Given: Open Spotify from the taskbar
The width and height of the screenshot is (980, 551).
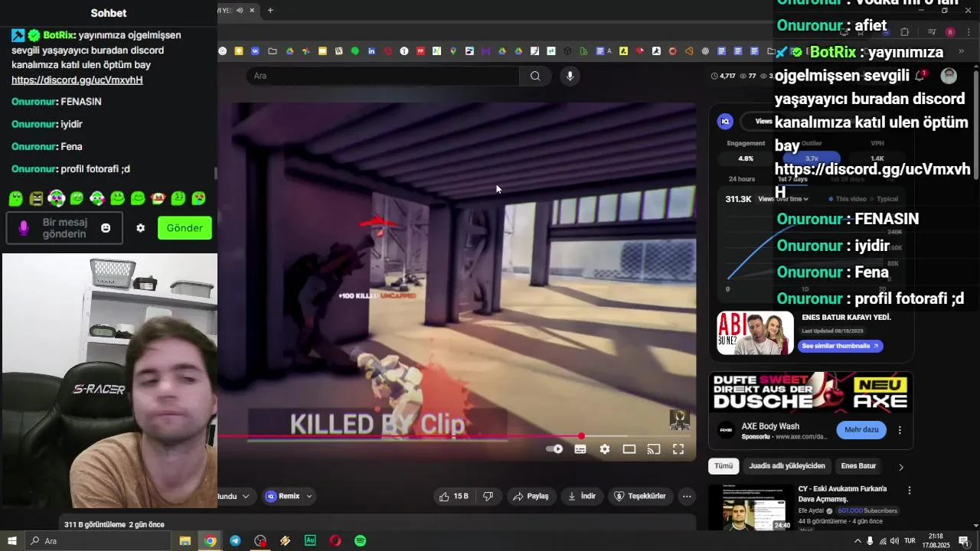Looking at the screenshot, I should pos(360,541).
